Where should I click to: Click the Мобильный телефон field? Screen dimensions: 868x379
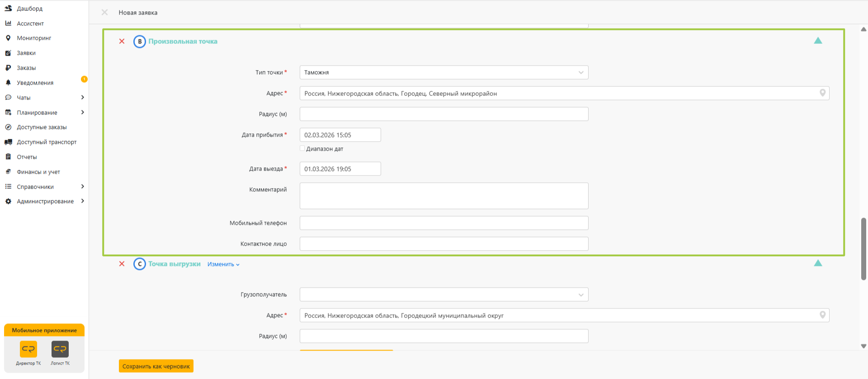(444, 223)
